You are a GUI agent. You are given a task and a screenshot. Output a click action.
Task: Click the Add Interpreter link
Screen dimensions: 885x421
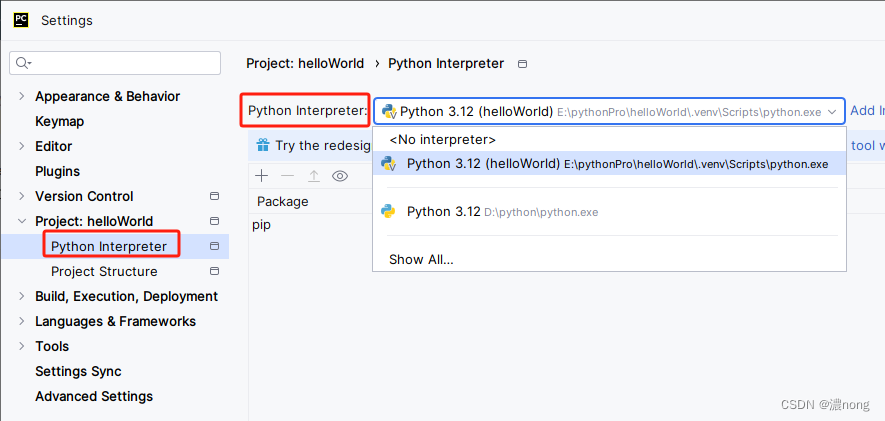point(867,111)
